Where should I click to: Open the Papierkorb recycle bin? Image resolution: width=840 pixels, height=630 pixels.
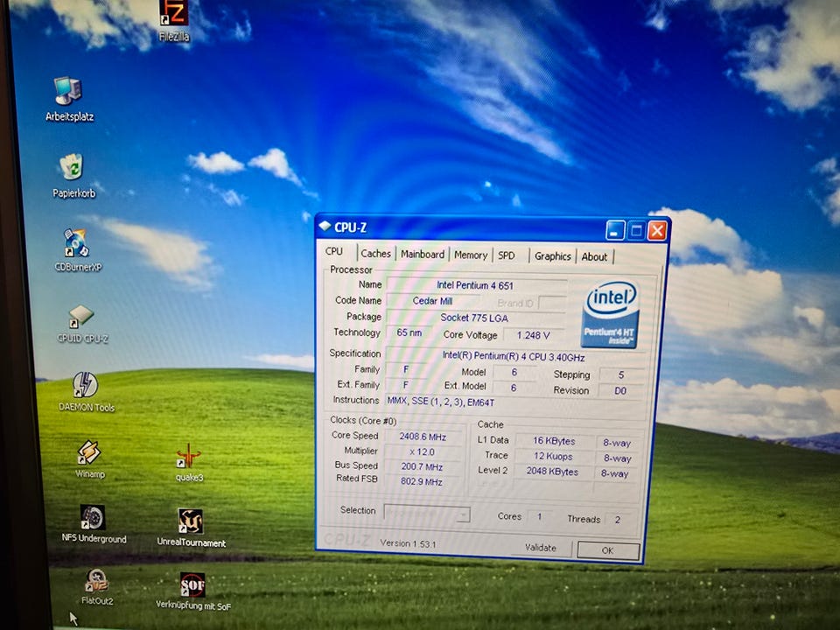pos(73,176)
